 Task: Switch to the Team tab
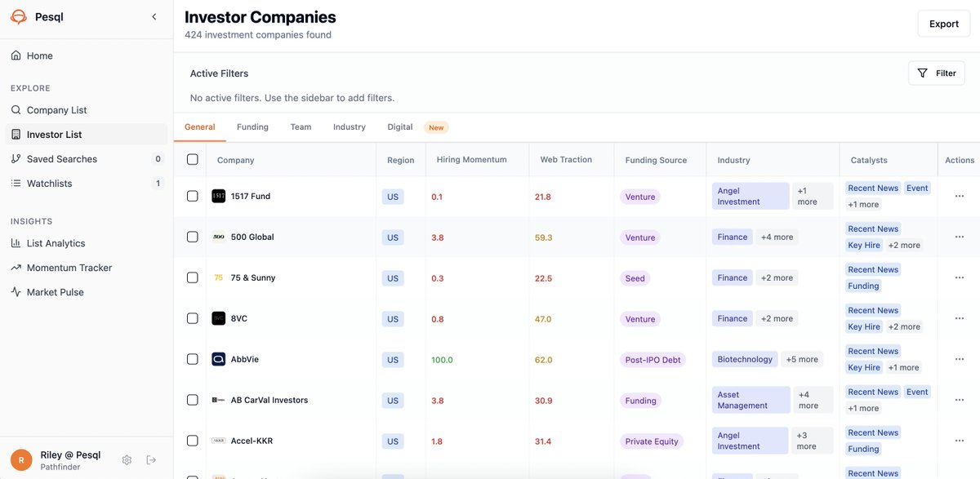[301, 127]
